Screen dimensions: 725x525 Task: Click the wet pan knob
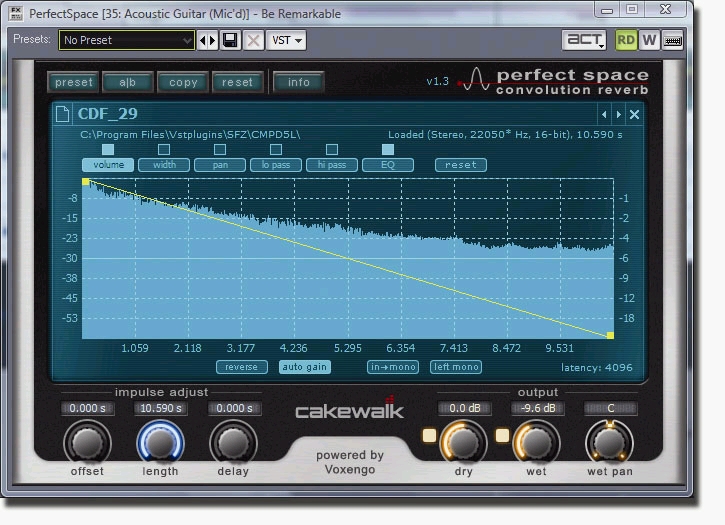coord(609,442)
